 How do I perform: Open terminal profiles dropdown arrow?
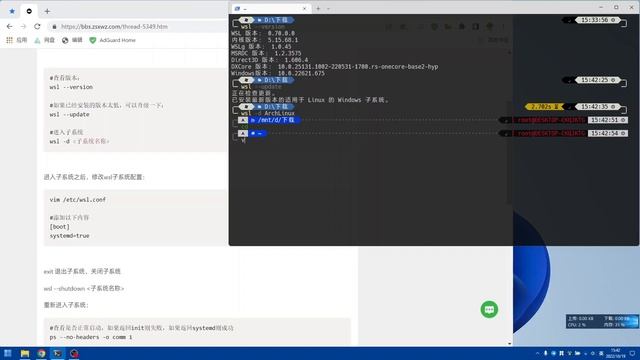coord(328,9)
